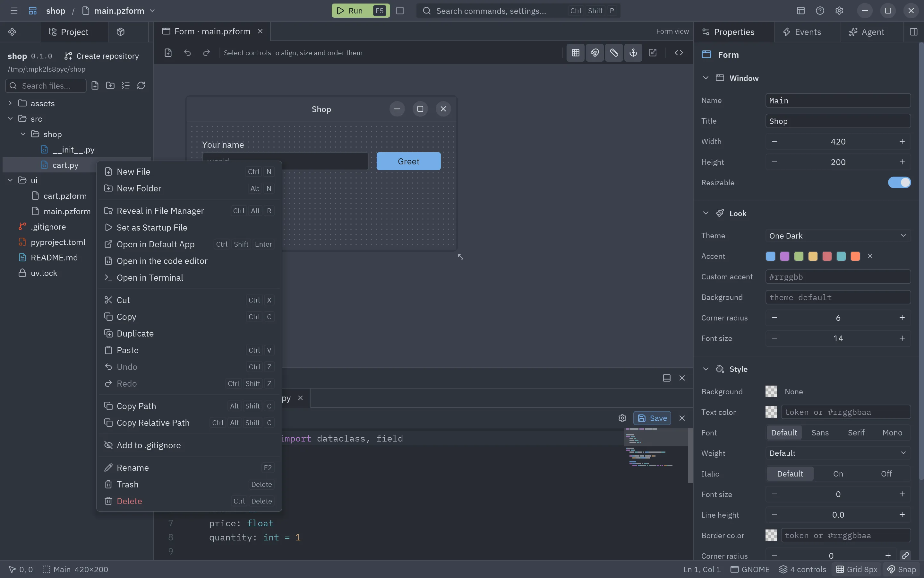This screenshot has height=578, width=924.
Task: Expand the assets folder
Action: [10, 103]
